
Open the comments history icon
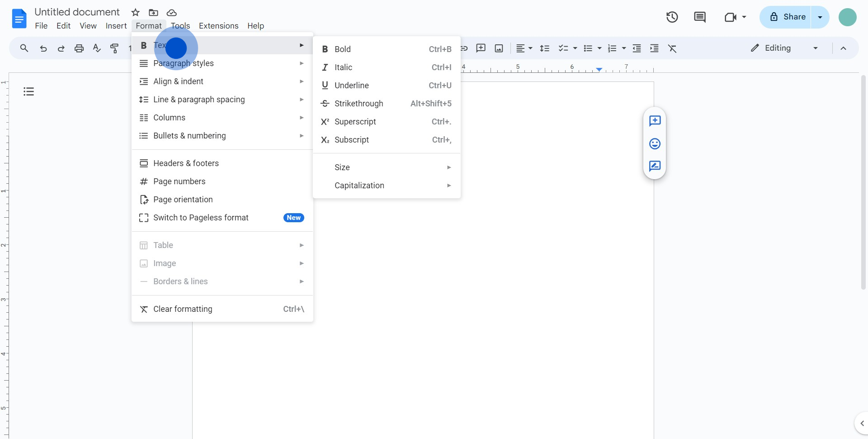(x=699, y=17)
